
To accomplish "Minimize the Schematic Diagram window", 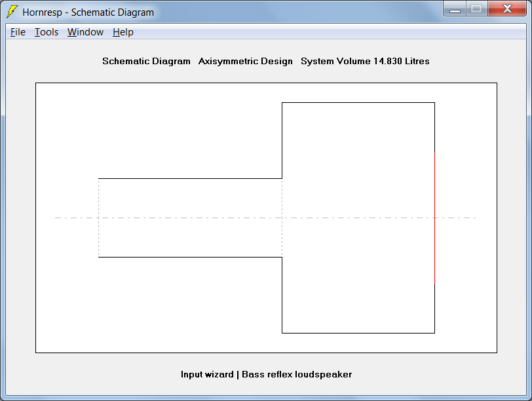I will click(455, 9).
